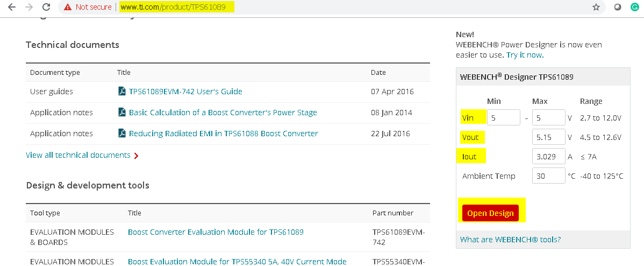This screenshot has height=266, width=644.
Task: Click the User guides cell
Action: pyautogui.click(x=52, y=92)
